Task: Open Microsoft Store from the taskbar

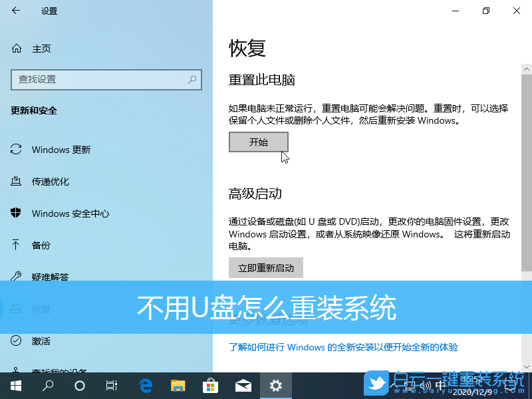Action: [x=211, y=384]
